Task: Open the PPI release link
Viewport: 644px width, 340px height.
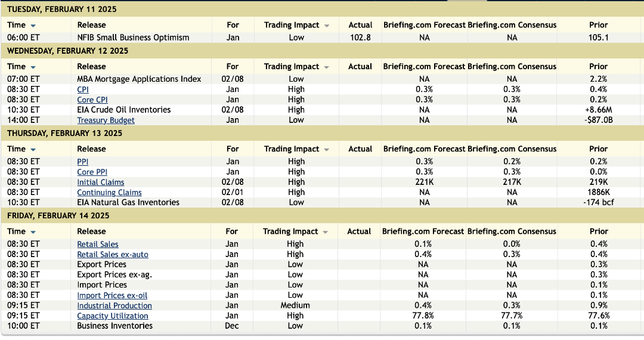Action: 83,162
